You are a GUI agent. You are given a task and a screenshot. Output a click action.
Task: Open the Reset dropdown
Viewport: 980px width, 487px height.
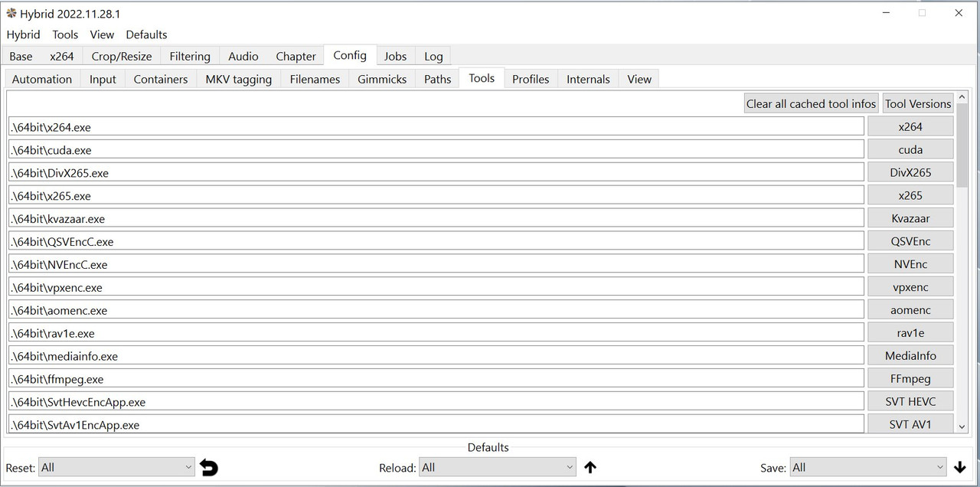(117, 467)
